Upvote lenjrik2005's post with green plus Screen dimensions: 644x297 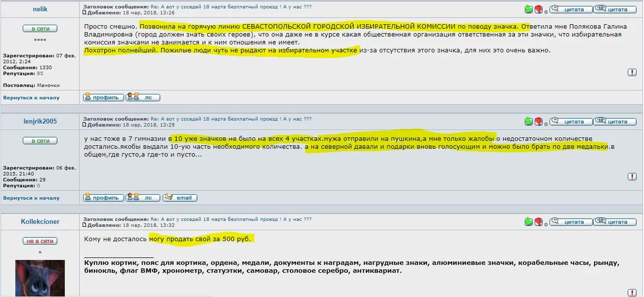529,122
